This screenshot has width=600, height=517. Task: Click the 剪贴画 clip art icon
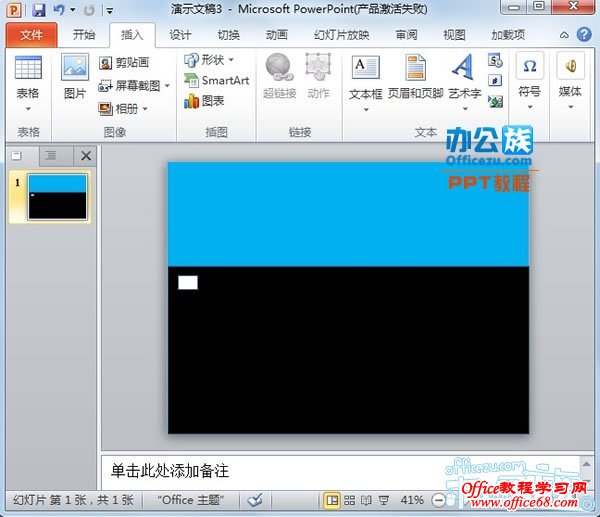(124, 62)
